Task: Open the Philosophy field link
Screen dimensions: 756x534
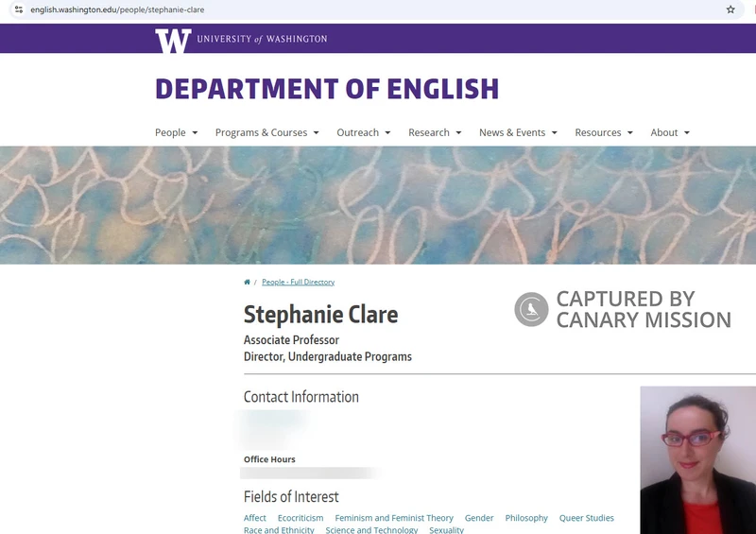Action: pos(526,518)
